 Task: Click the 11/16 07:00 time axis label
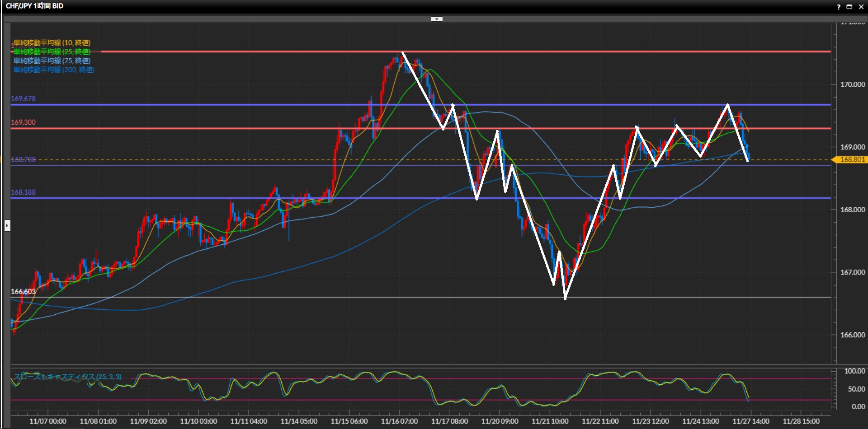(x=399, y=421)
